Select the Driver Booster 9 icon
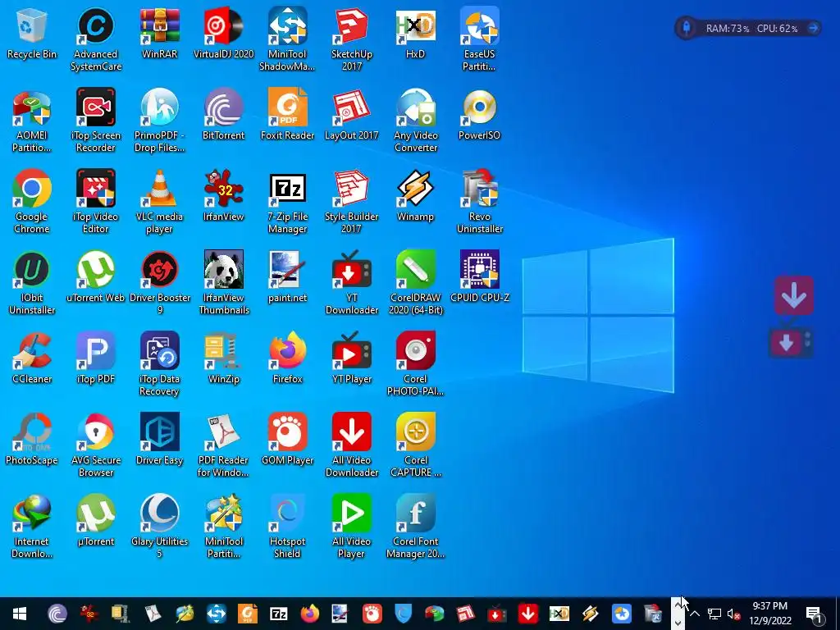Screen dimensions: 840x630 point(160,283)
